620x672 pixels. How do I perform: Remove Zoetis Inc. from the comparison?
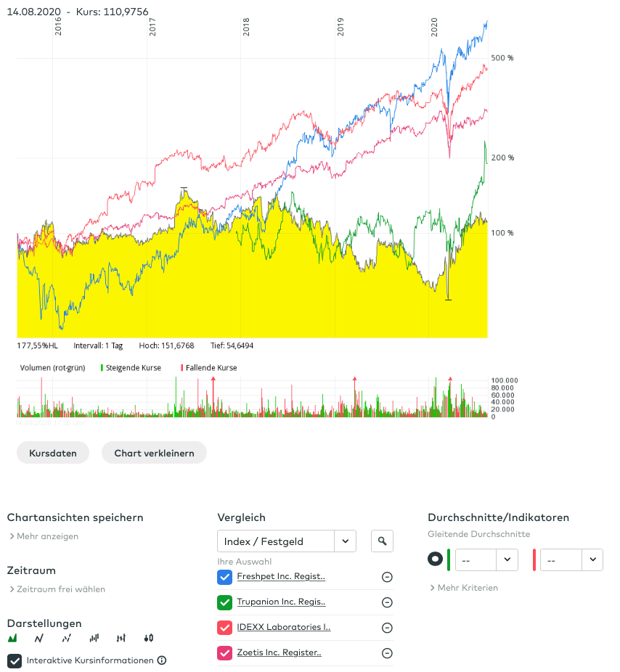[x=387, y=653]
